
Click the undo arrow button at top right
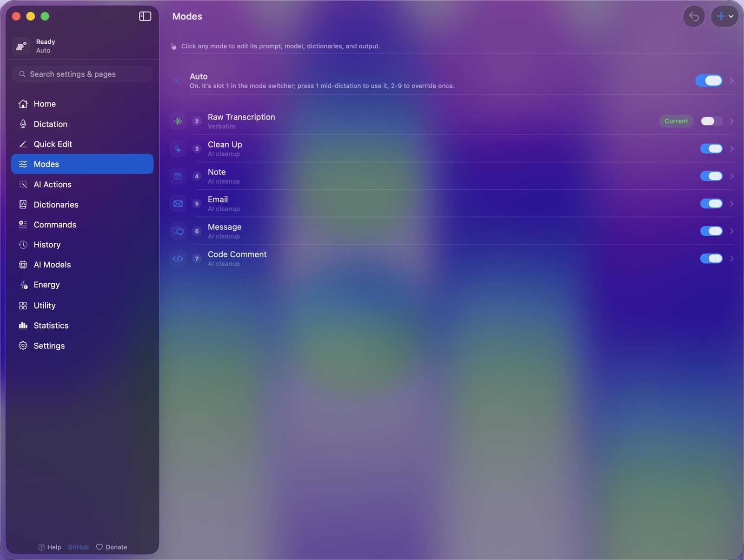tap(694, 16)
